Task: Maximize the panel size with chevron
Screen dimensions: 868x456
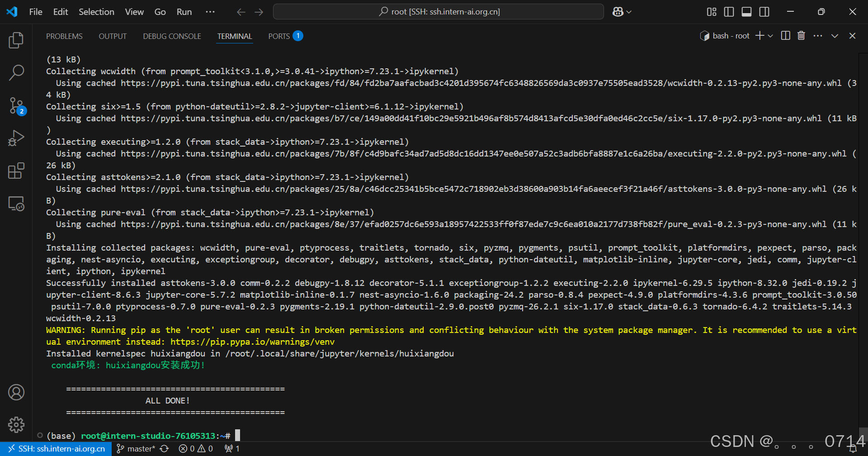Action: coord(835,36)
